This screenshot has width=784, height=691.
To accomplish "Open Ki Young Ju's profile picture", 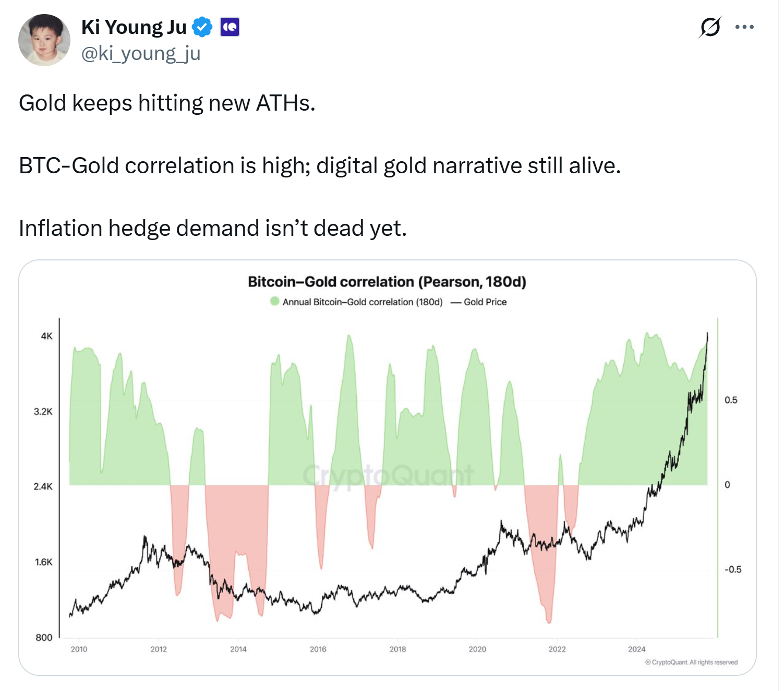I will point(44,40).
